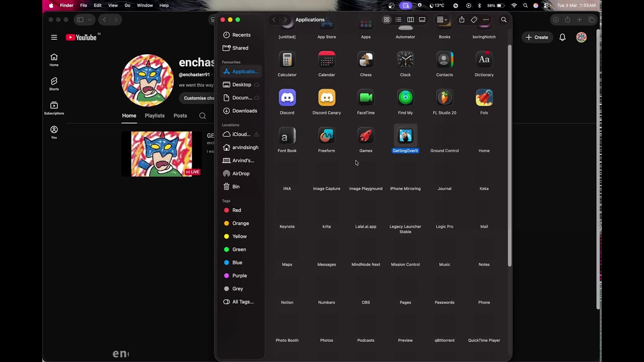Click the Share icon in Finder toolbar
This screenshot has width=644, height=362.
pyautogui.click(x=461, y=20)
